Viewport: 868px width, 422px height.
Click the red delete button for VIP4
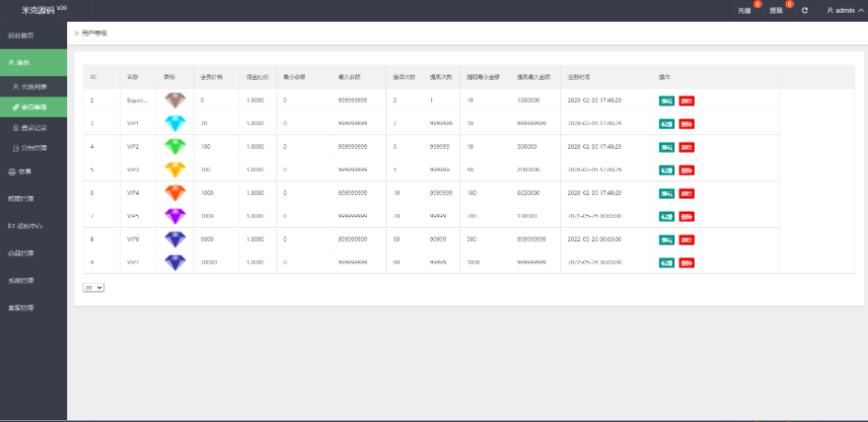coord(687,194)
